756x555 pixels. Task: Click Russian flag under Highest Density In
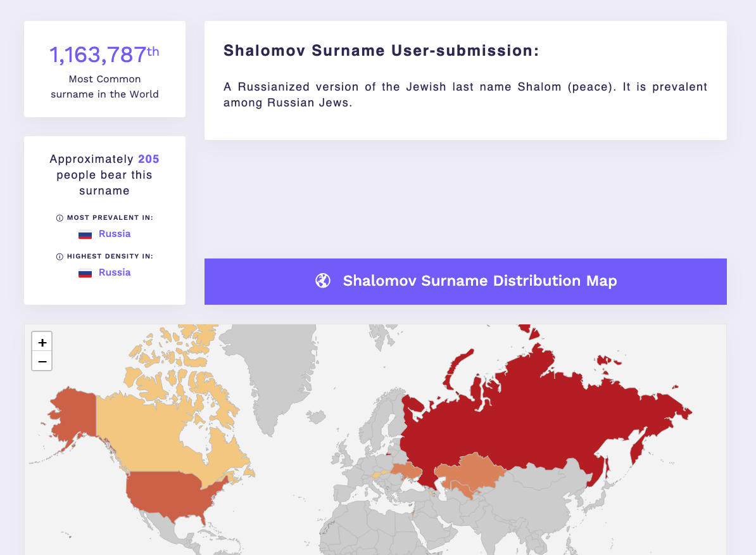pyautogui.click(x=85, y=272)
